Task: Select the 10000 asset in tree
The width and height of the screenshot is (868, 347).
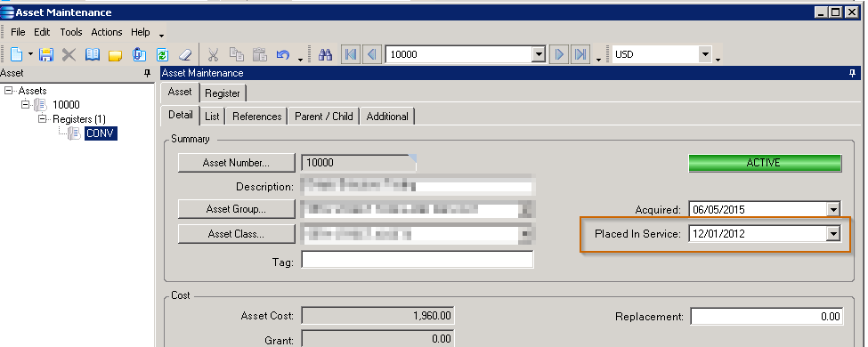Action: tap(66, 105)
